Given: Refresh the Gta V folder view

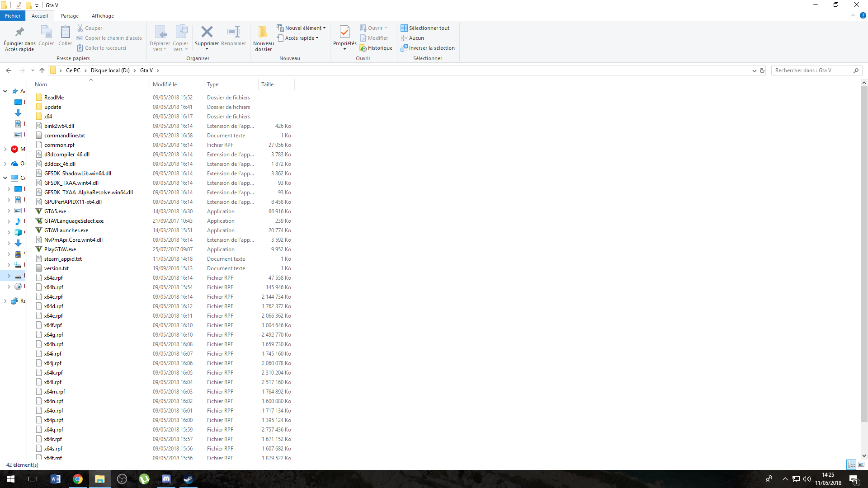Looking at the screenshot, I should [x=762, y=70].
